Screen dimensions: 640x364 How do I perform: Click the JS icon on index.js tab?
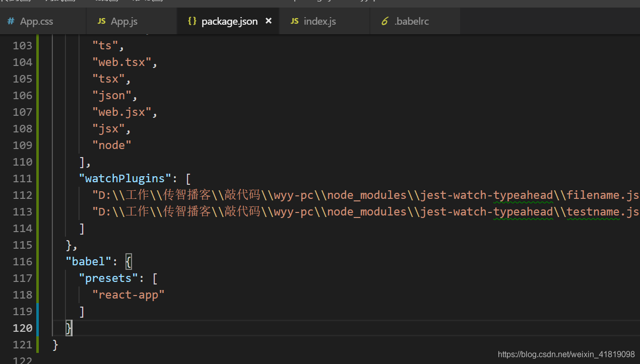point(294,21)
